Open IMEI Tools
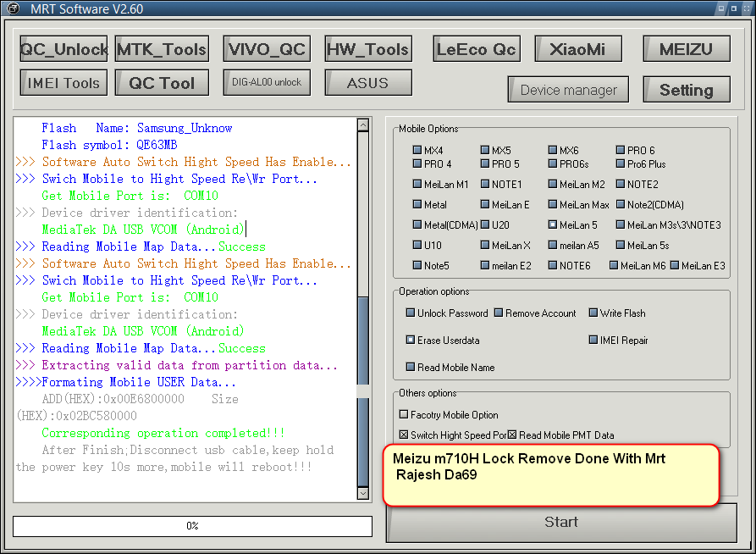 coord(63,82)
